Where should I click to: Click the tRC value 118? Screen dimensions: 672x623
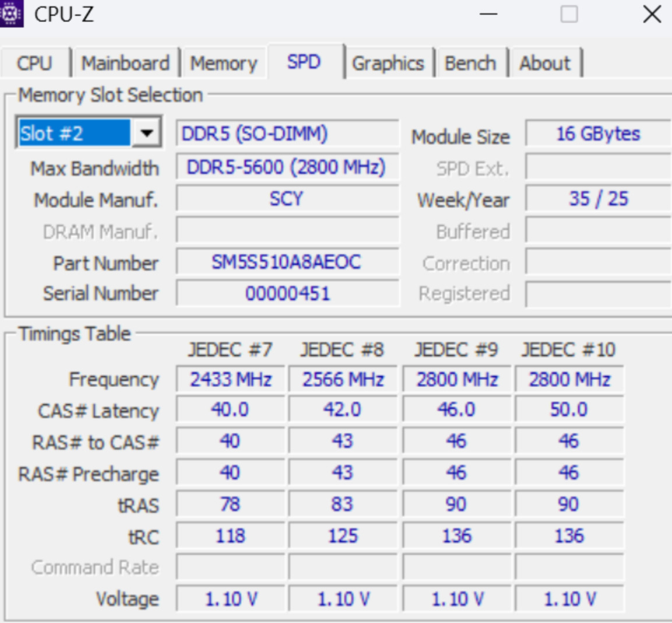231,536
